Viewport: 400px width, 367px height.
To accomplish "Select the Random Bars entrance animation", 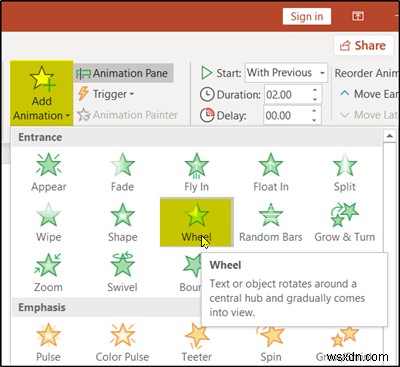I will coord(271,222).
